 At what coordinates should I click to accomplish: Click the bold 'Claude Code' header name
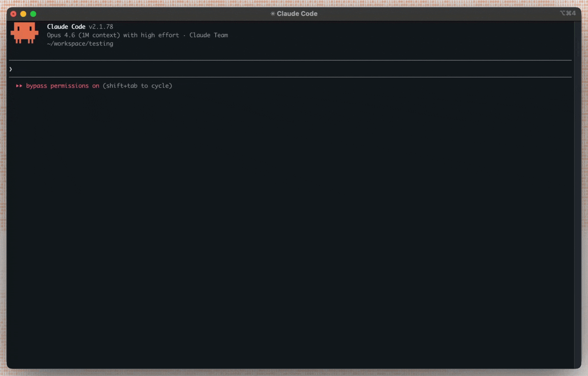coord(66,27)
